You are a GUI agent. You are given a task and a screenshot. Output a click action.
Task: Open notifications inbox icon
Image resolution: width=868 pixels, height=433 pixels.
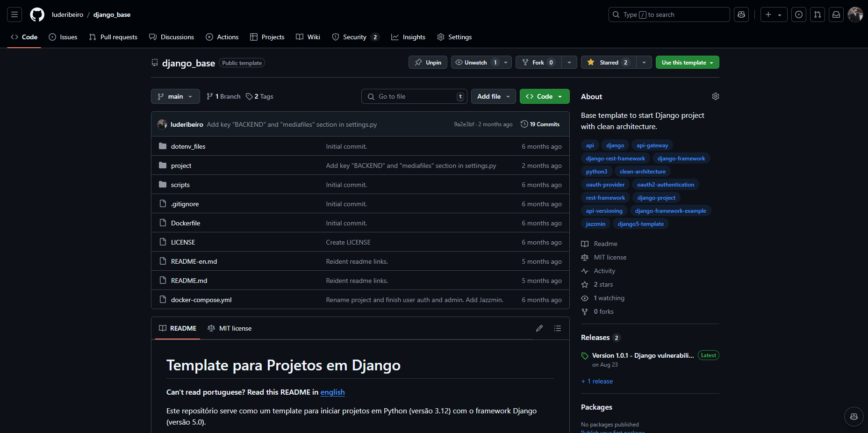click(x=836, y=14)
